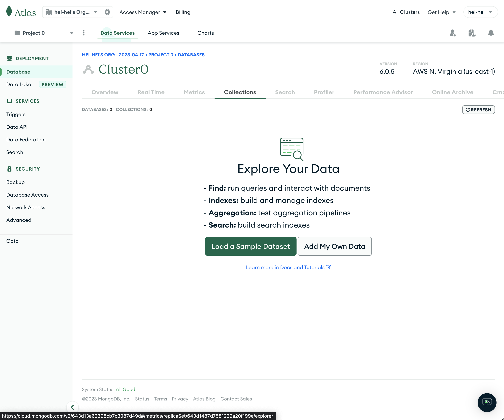The image size is (504, 420).
Task: Open Advanced security settings
Action: pyautogui.click(x=19, y=220)
